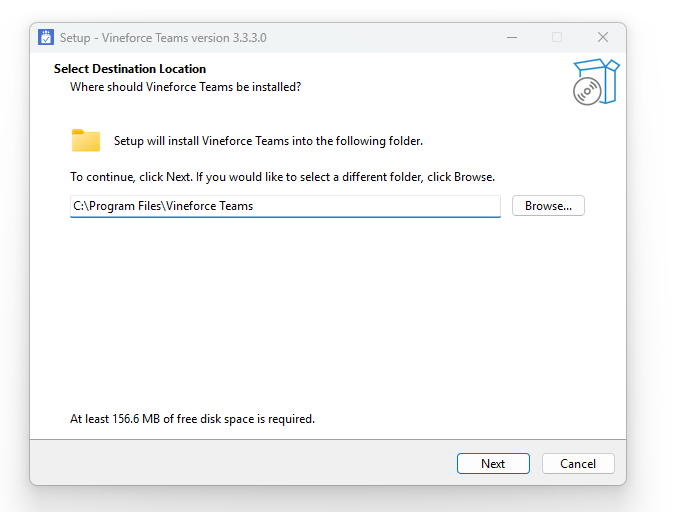Click the "To continue, click Next" instruction text
The image size is (673, 512).
282,177
